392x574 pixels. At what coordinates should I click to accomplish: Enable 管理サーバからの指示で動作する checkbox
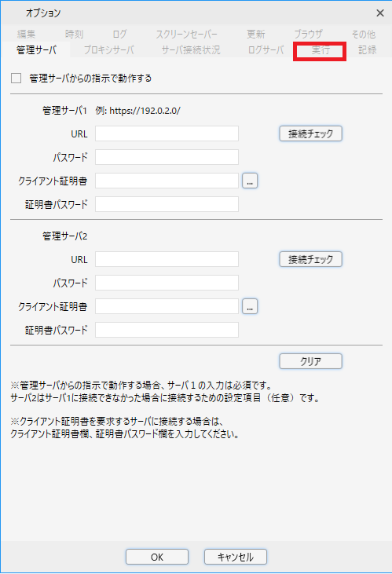(16, 79)
